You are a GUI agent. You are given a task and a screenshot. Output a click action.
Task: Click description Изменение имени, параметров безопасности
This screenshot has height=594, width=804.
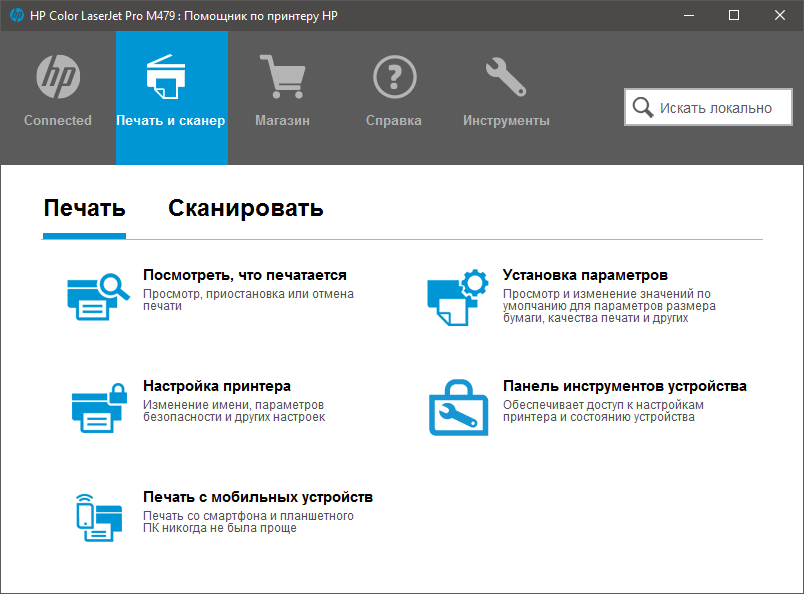234,411
